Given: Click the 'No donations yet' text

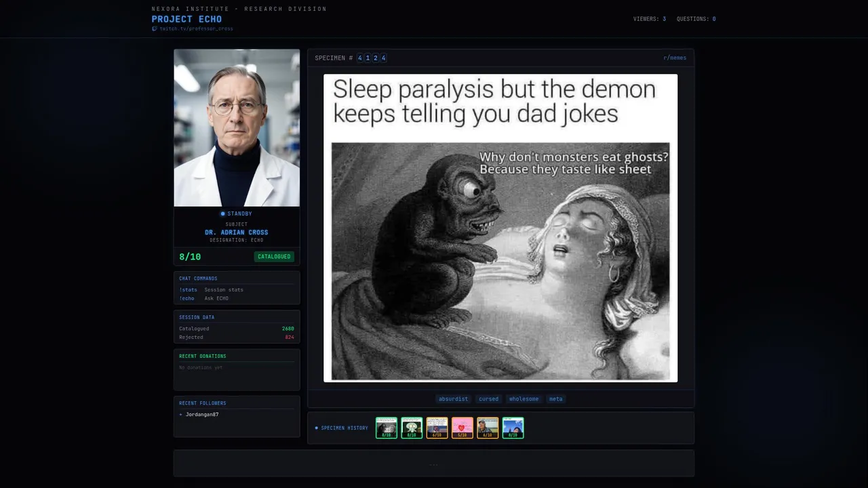Looking at the screenshot, I should (x=201, y=367).
